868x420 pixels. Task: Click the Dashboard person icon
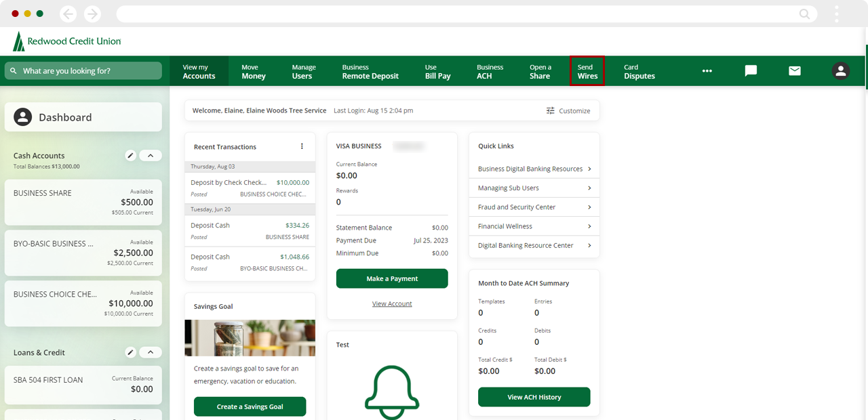click(x=23, y=117)
